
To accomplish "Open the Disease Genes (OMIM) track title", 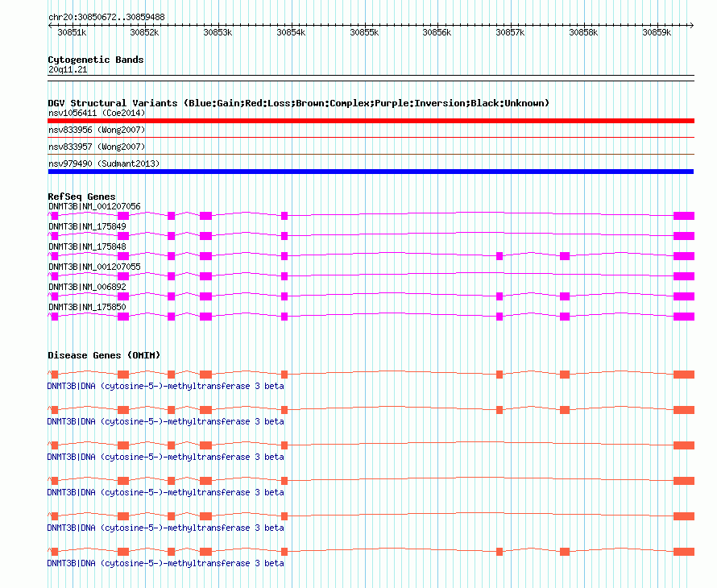I will click(x=104, y=355).
